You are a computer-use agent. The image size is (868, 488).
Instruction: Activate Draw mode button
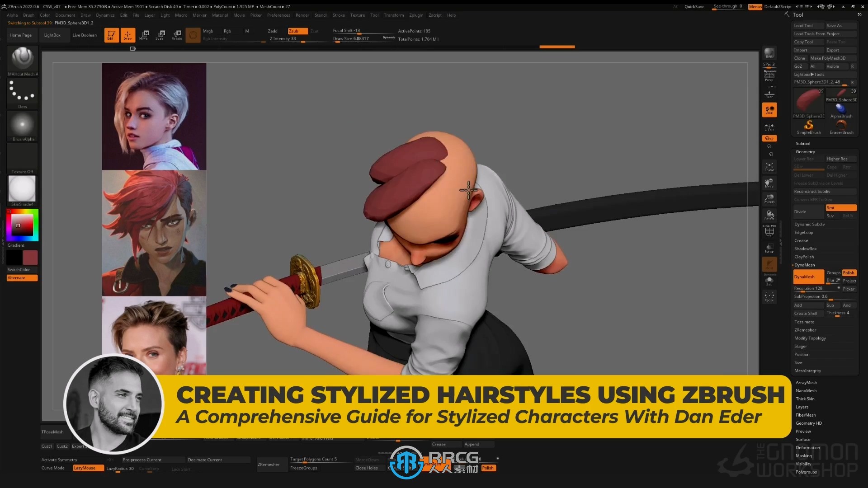pyautogui.click(x=127, y=35)
